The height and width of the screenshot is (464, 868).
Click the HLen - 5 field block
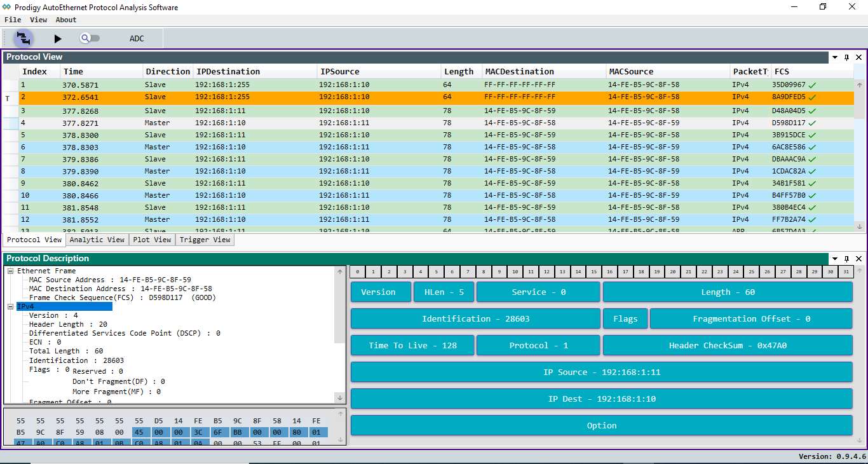pos(444,292)
